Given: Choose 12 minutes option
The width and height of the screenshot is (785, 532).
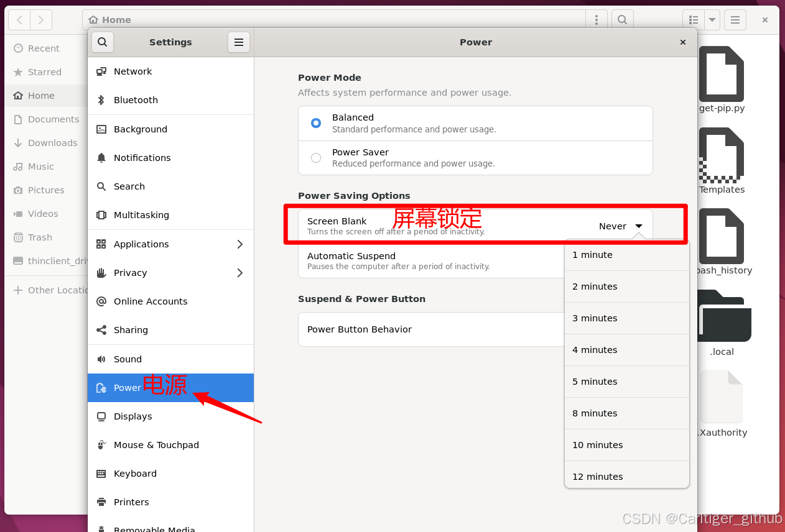Looking at the screenshot, I should (x=627, y=475).
